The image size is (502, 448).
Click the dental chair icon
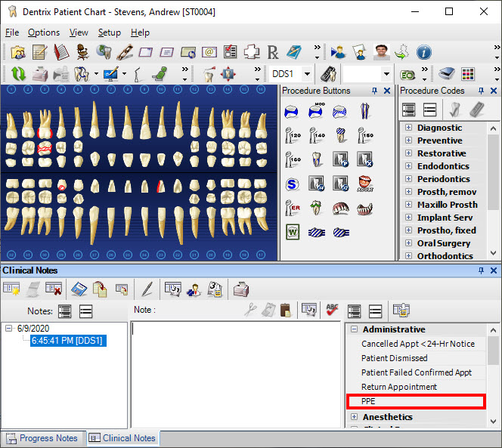[x=160, y=74]
